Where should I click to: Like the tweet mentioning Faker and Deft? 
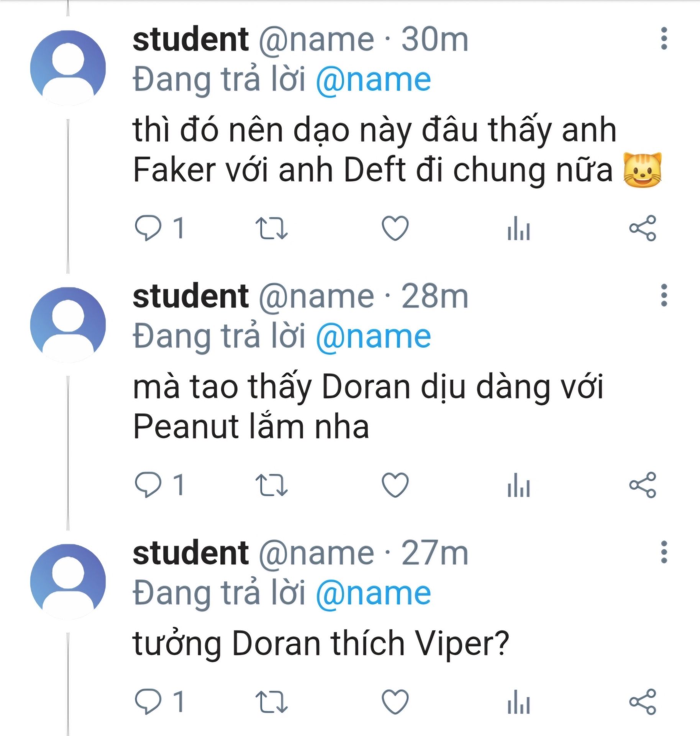(x=395, y=228)
